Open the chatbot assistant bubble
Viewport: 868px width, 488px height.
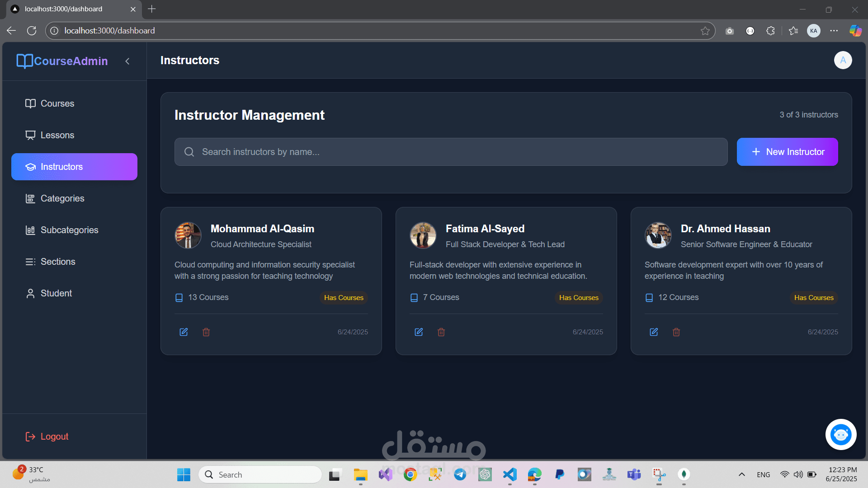click(841, 435)
